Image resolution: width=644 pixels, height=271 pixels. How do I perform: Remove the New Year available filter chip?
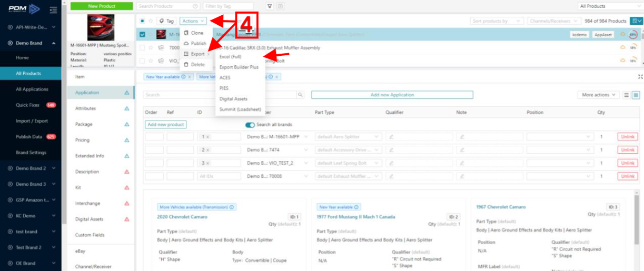point(190,77)
